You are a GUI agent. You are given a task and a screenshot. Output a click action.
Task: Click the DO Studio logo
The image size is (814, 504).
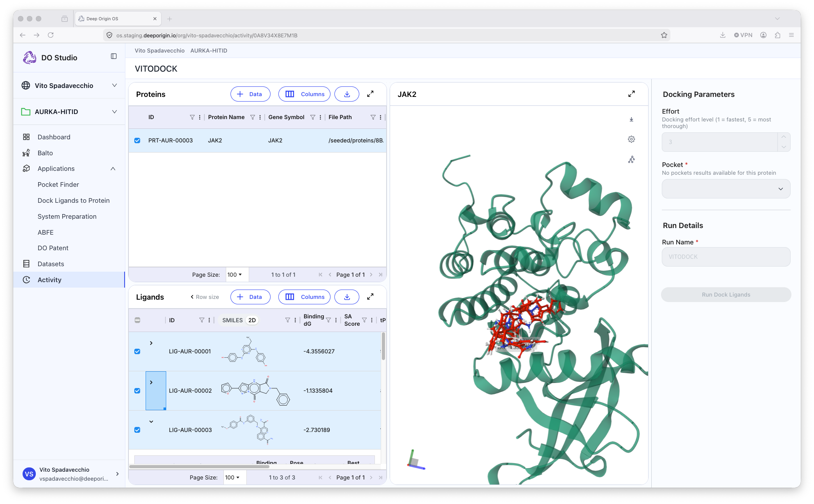[30, 58]
